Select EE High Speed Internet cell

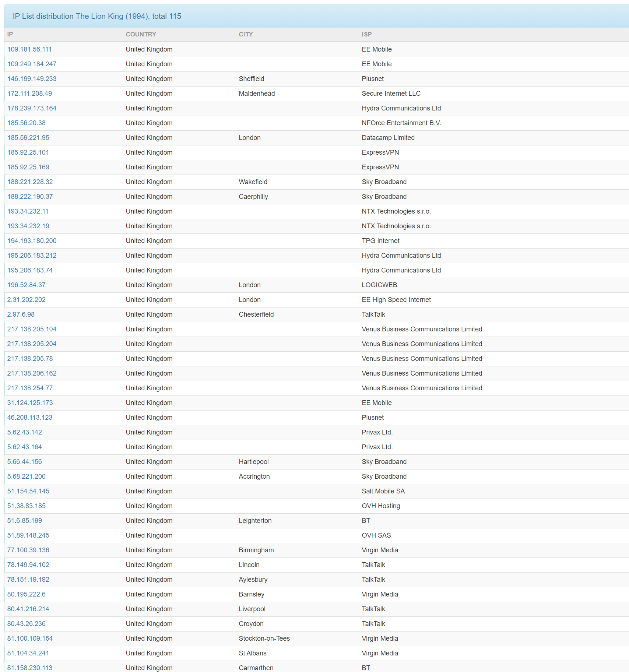396,300
